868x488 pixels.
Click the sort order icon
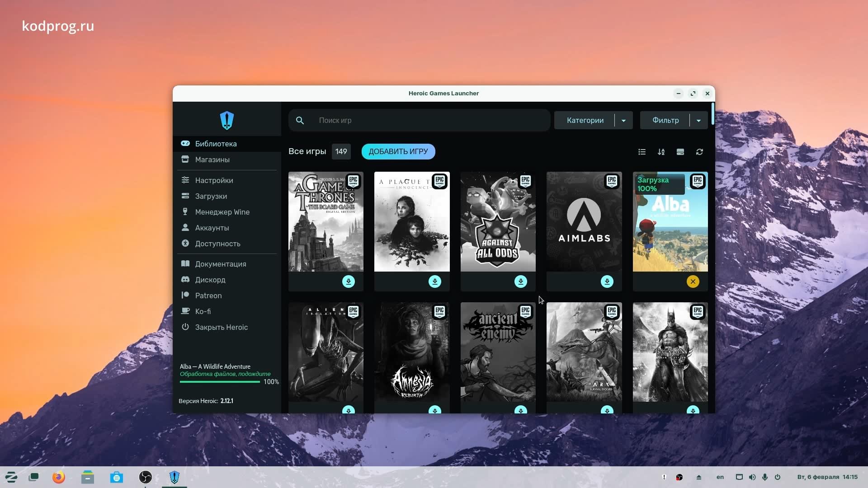click(x=661, y=152)
